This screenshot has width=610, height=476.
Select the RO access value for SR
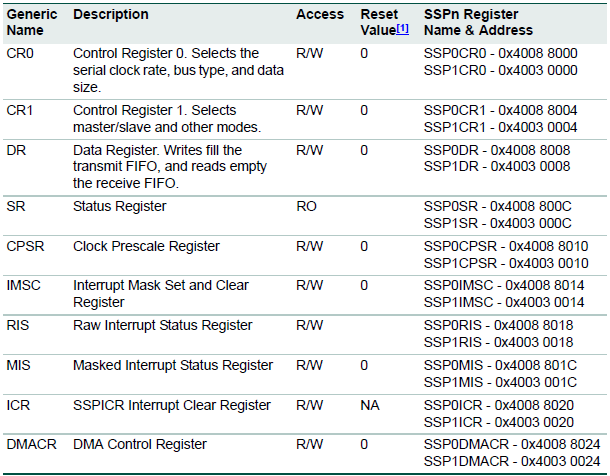[x=306, y=206]
